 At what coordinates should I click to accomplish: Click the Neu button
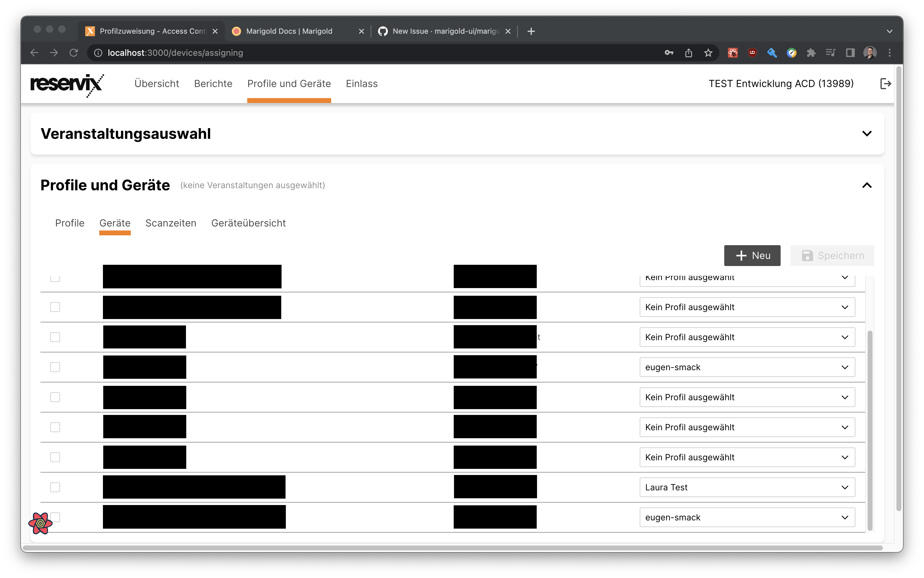tap(752, 255)
